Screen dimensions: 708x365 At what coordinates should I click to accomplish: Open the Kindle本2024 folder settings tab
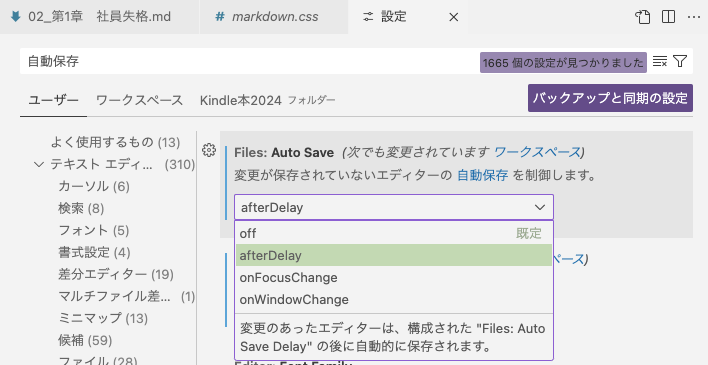tap(267, 100)
